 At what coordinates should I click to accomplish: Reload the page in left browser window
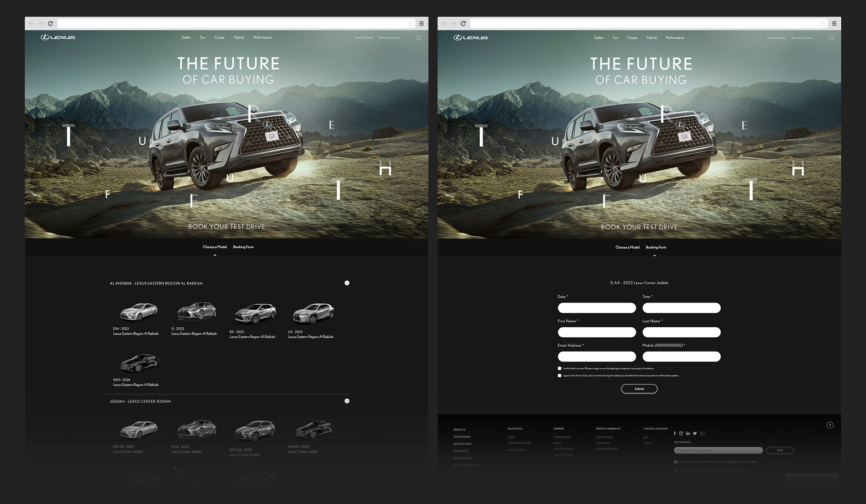[51, 23]
